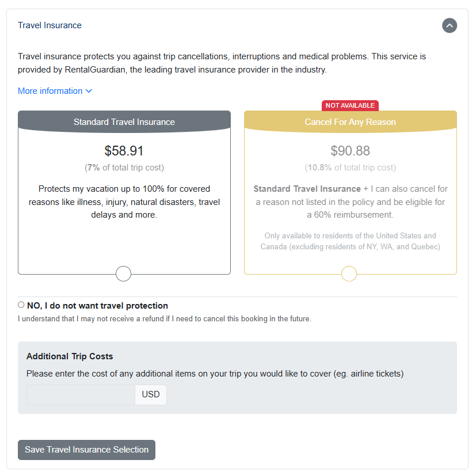This screenshot has height=475, width=476.
Task: Click the Travel Insurance section title
Action: coord(49,25)
